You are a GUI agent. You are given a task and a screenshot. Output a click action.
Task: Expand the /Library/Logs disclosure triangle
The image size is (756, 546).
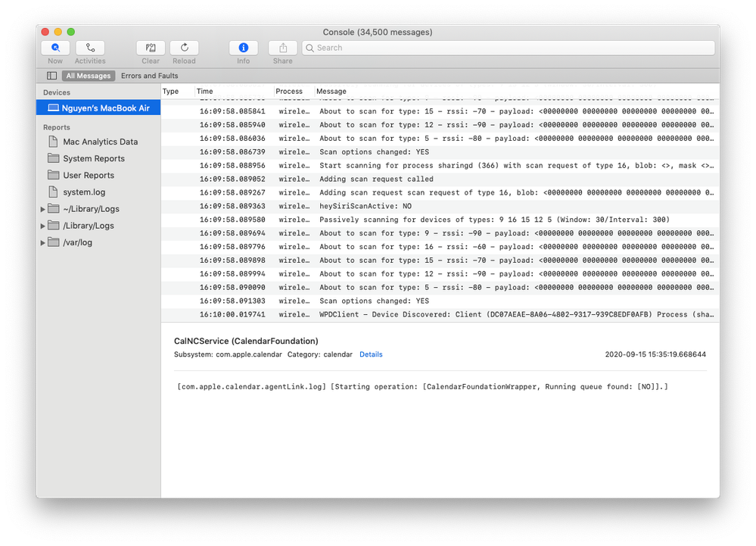point(42,226)
